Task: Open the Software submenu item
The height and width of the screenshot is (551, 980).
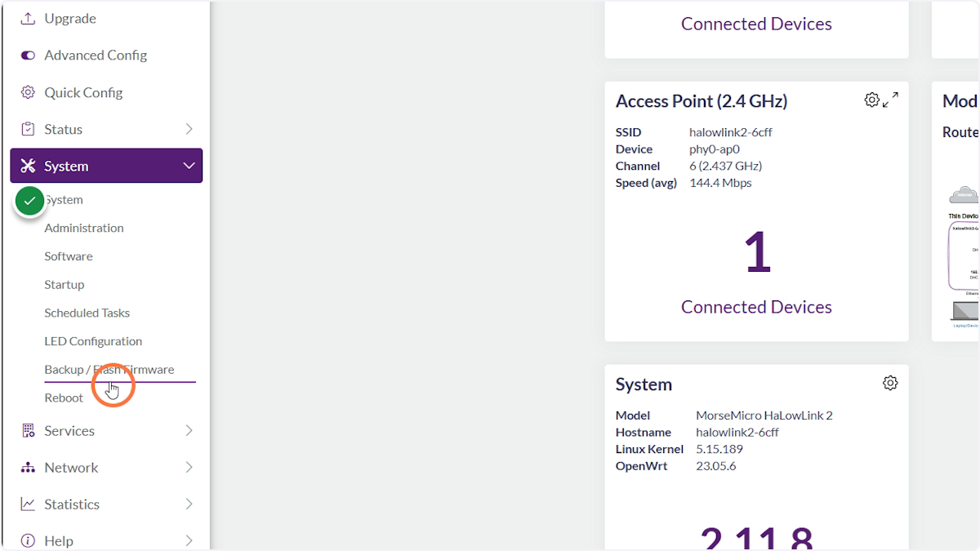Action: click(x=69, y=256)
